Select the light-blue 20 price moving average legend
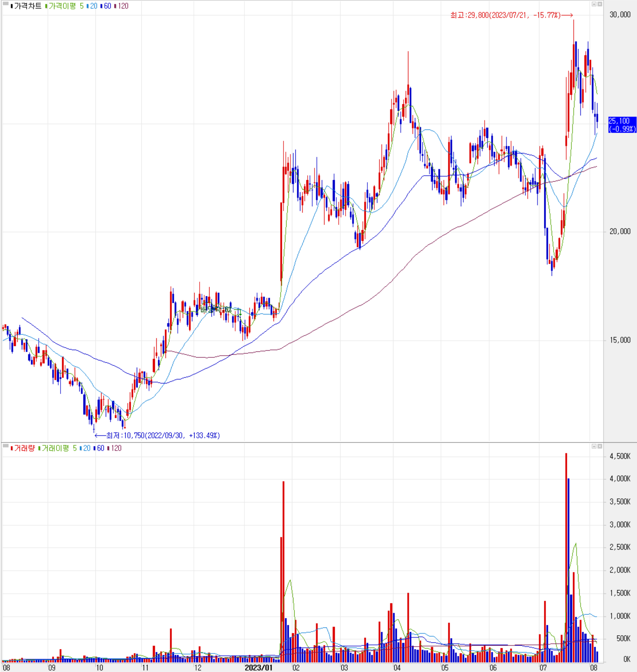637x672 pixels. pyautogui.click(x=92, y=6)
